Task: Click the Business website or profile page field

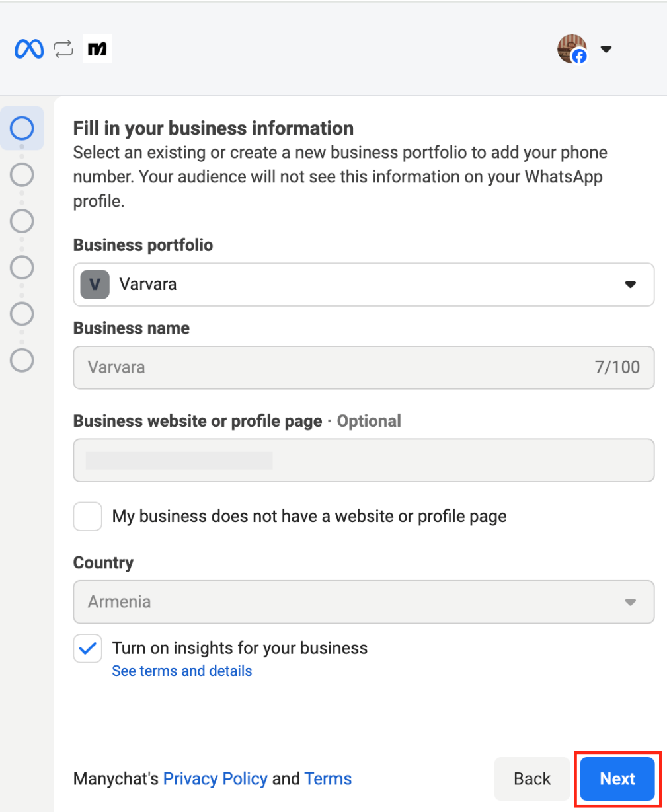Action: click(x=364, y=461)
